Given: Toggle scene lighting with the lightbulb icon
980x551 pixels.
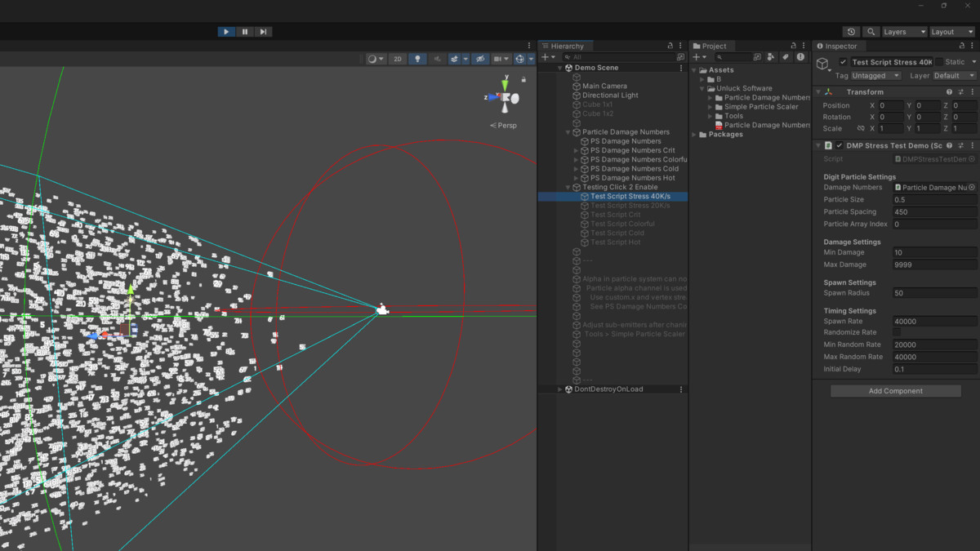Looking at the screenshot, I should click(x=417, y=59).
